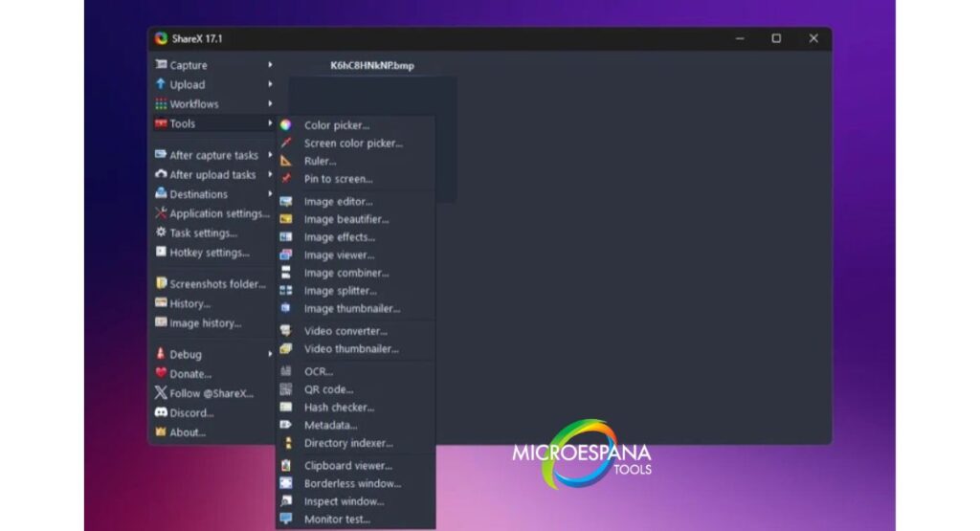The width and height of the screenshot is (980, 531).
Task: Click the ShareX logo in title bar
Action: [x=161, y=38]
